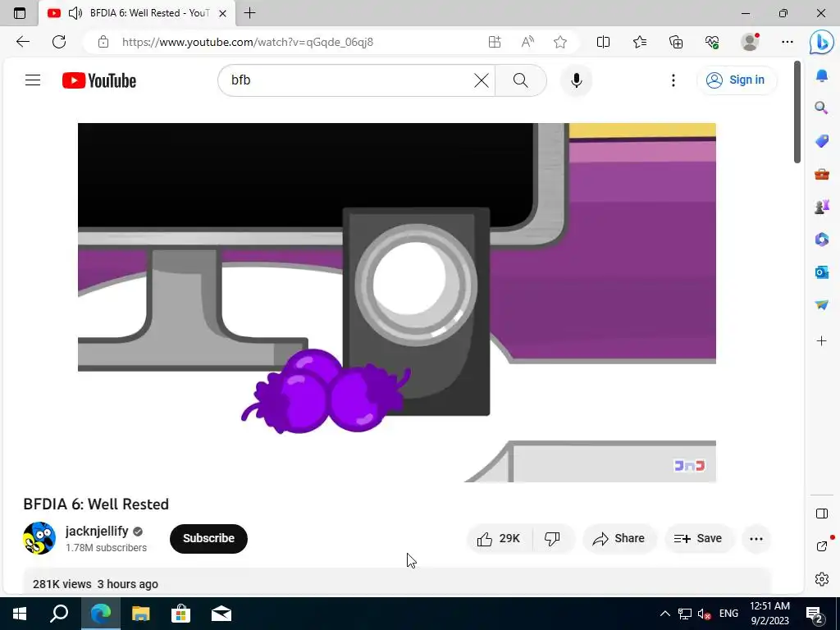The image size is (840, 630).
Task: Start voice search with the microphone
Action: [577, 80]
